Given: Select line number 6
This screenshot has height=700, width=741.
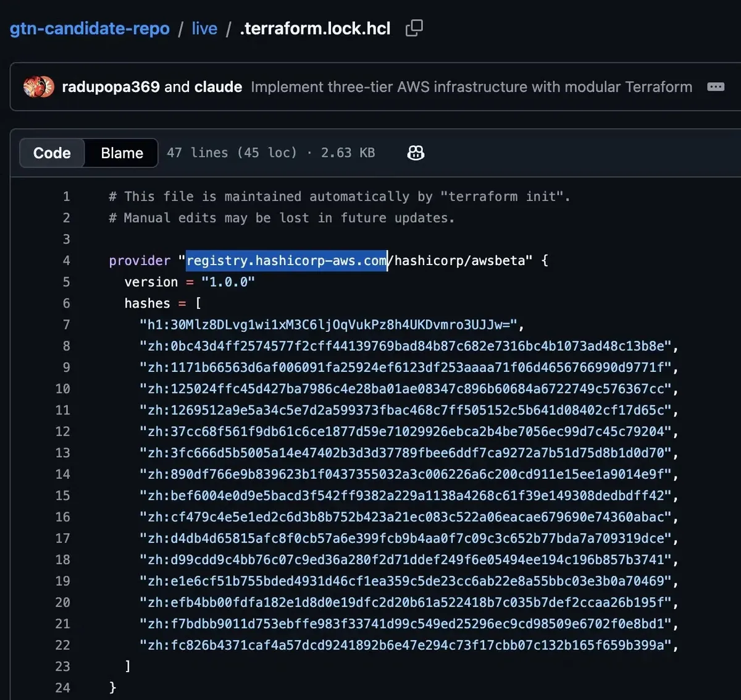Looking at the screenshot, I should 67,303.
